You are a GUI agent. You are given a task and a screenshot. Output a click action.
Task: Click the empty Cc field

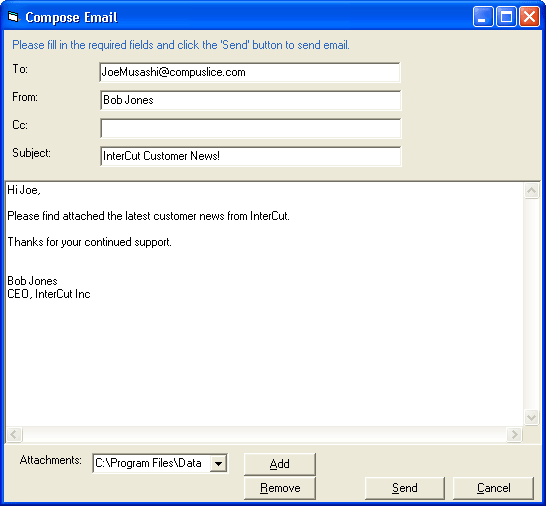pyautogui.click(x=250, y=128)
